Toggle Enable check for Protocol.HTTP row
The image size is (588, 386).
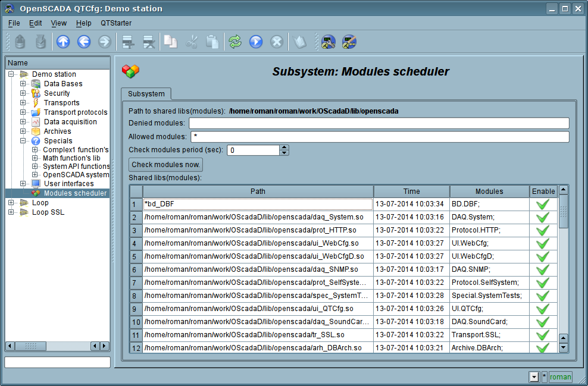[x=543, y=231]
